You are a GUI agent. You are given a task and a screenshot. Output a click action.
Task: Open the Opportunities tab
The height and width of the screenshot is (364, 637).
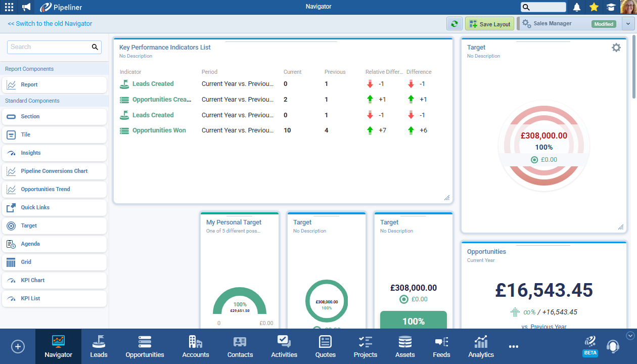point(145,346)
